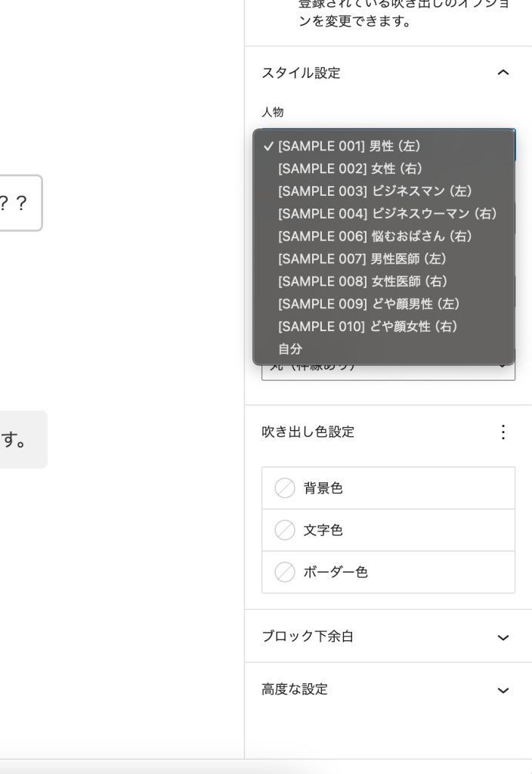Select [SAMPLE 001] 男性 (左) option
The image size is (532, 774).
(x=349, y=146)
